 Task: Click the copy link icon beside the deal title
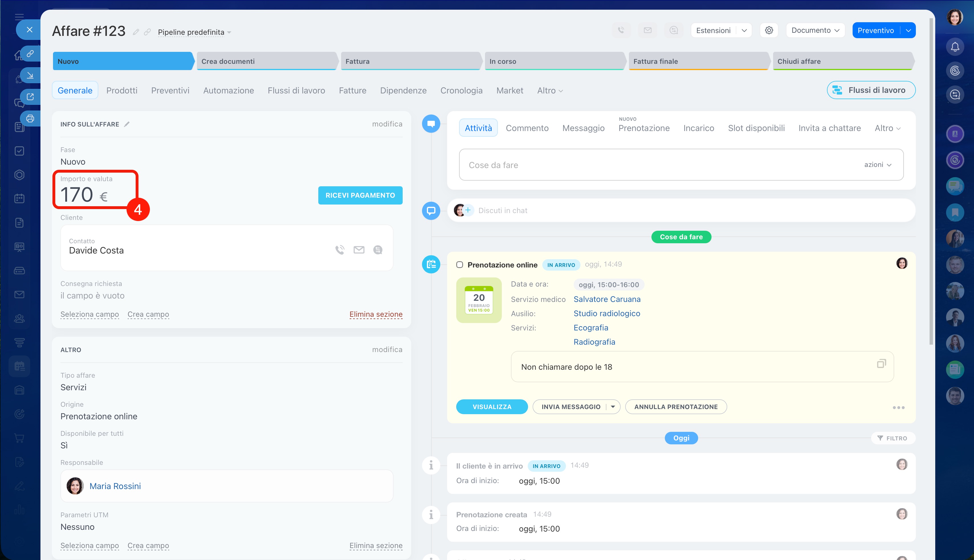tap(147, 32)
